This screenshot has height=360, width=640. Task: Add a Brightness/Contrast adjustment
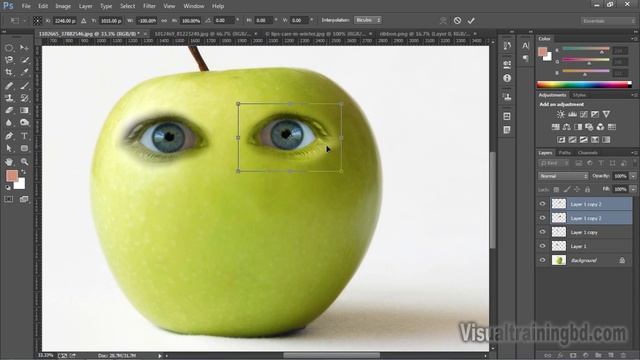pyautogui.click(x=561, y=114)
